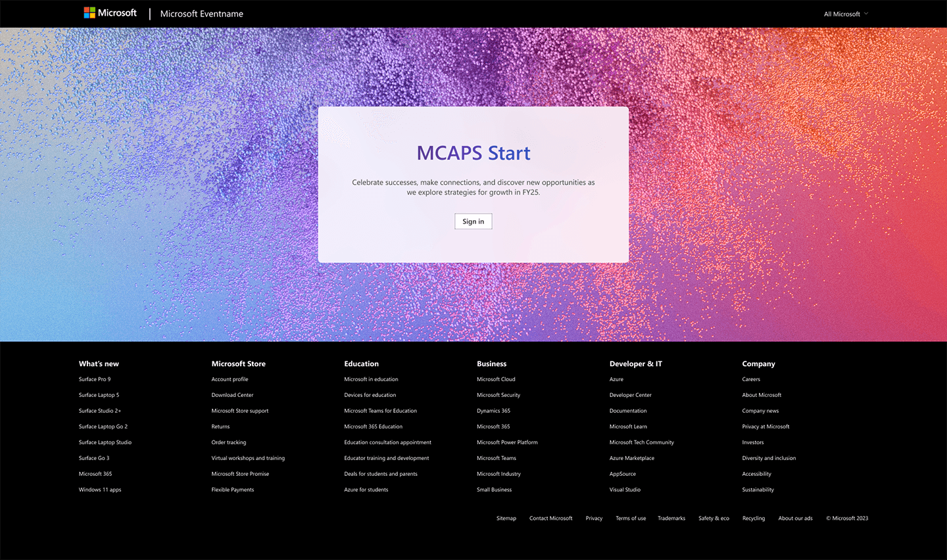Open the Microsoft Eventname link

click(202, 14)
